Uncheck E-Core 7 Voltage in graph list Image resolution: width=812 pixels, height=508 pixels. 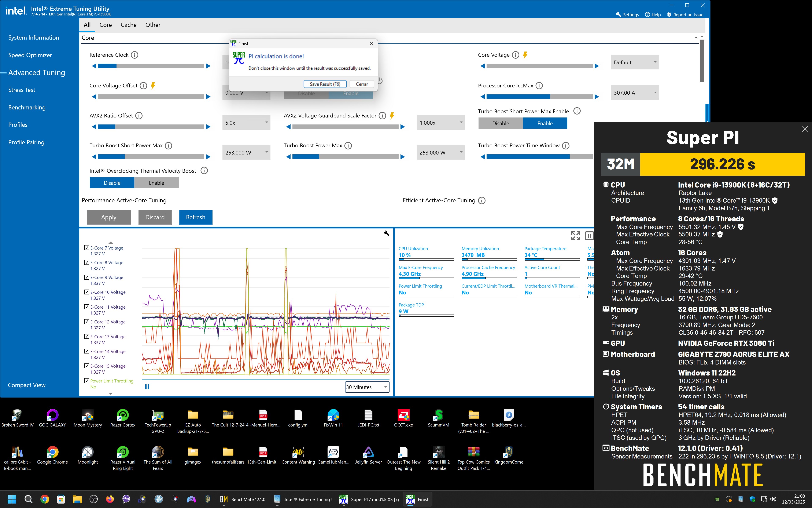[x=87, y=248]
